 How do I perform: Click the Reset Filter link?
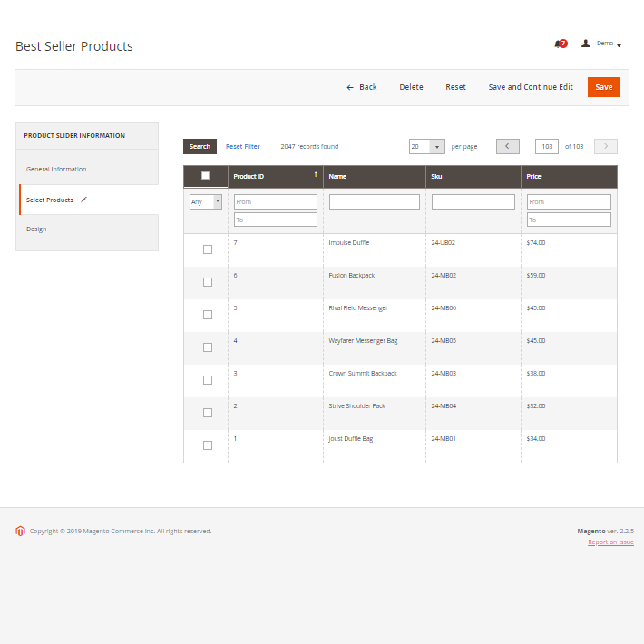[242, 146]
